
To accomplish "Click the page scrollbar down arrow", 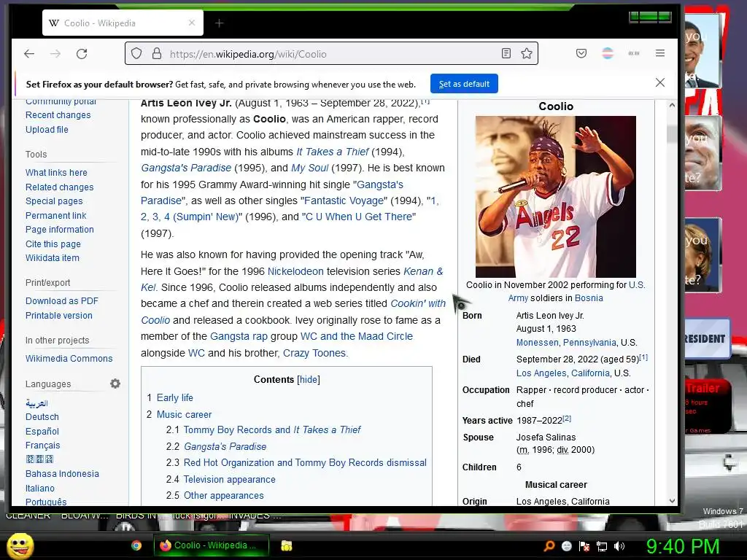I will coord(672,501).
